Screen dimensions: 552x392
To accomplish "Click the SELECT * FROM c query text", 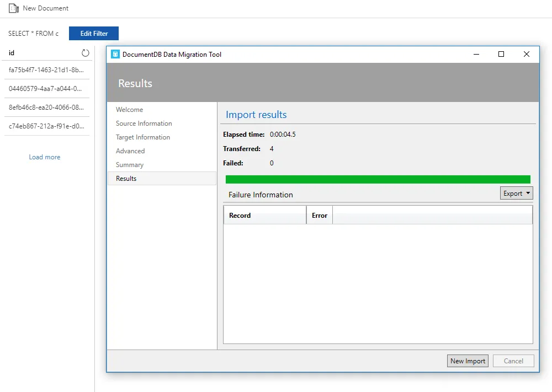I will (x=34, y=34).
